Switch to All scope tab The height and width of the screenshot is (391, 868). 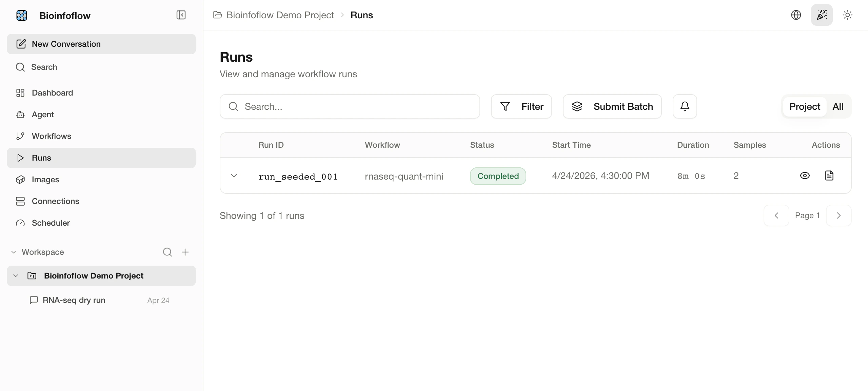tap(838, 106)
